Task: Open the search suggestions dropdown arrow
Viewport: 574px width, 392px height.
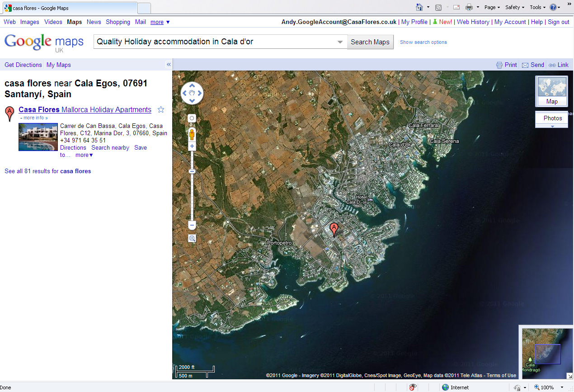Action: tap(340, 42)
